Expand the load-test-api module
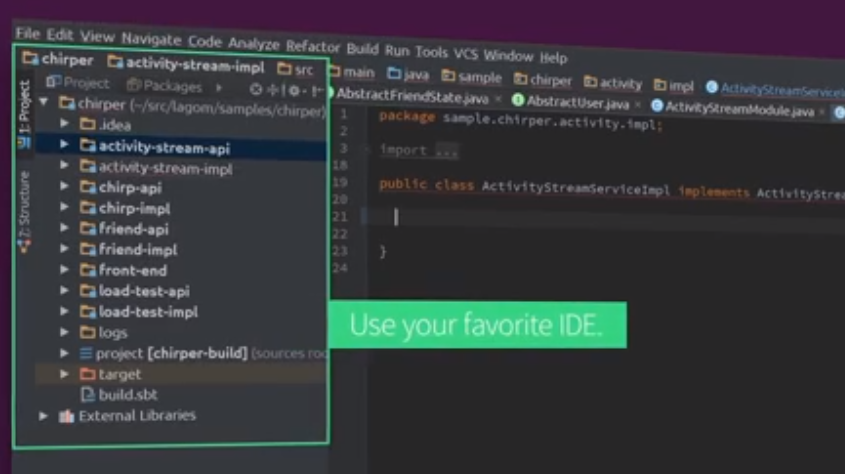Viewport: 845px width, 474px height. [x=64, y=290]
